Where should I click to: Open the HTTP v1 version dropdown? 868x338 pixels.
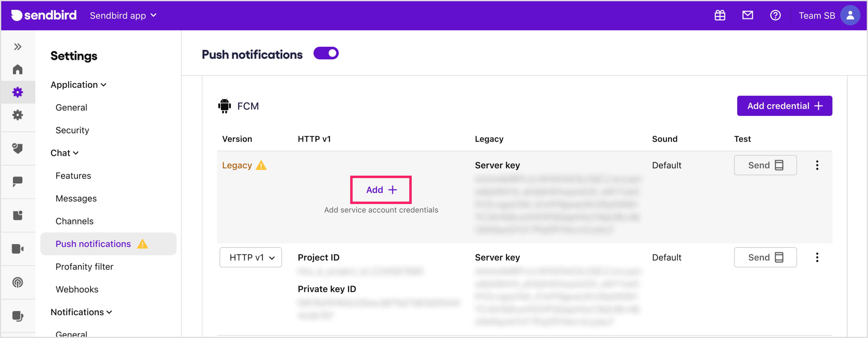click(251, 257)
